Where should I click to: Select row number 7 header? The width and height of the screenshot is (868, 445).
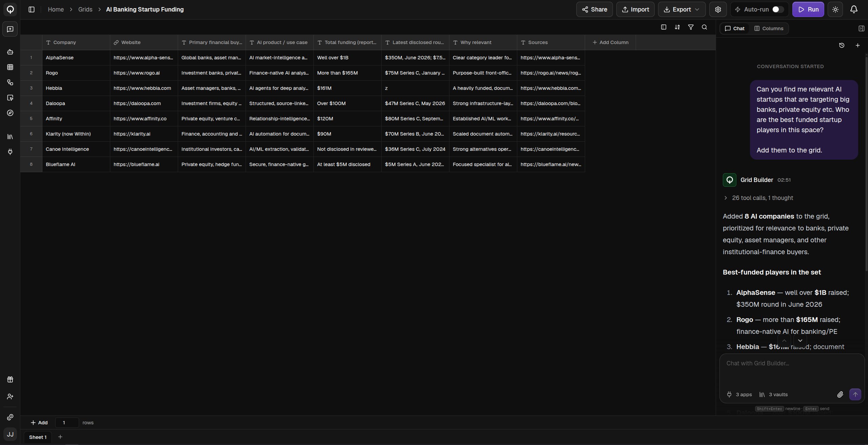[x=31, y=149]
